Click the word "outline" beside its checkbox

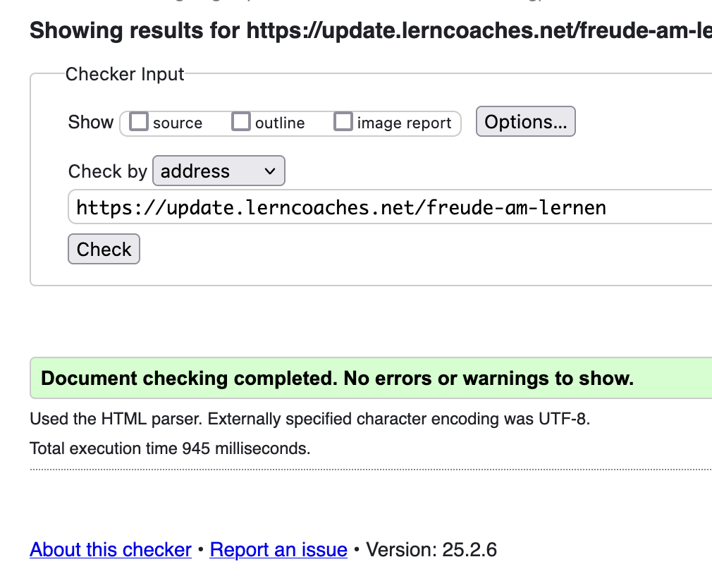pyautogui.click(x=280, y=123)
